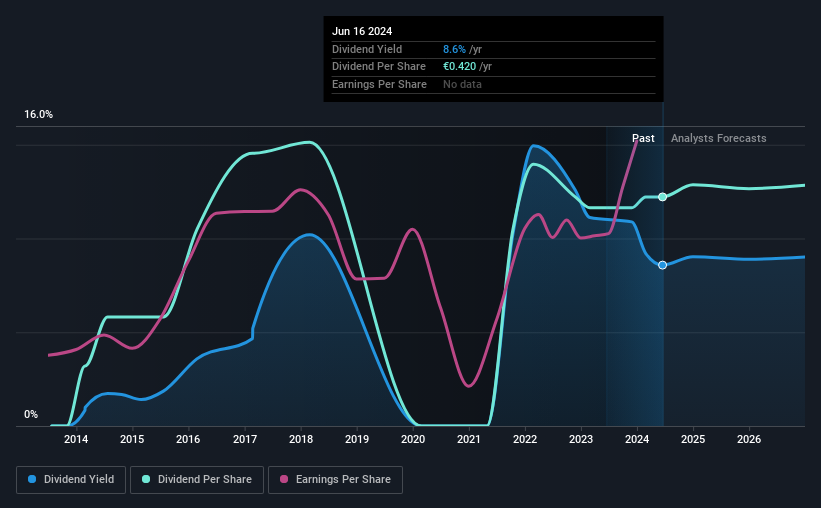
Task: Click the €0.420 dividend per share value
Action: (x=459, y=67)
